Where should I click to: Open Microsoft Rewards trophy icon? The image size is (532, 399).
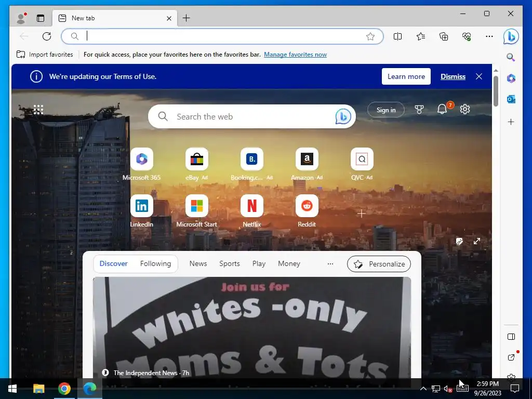419,109
